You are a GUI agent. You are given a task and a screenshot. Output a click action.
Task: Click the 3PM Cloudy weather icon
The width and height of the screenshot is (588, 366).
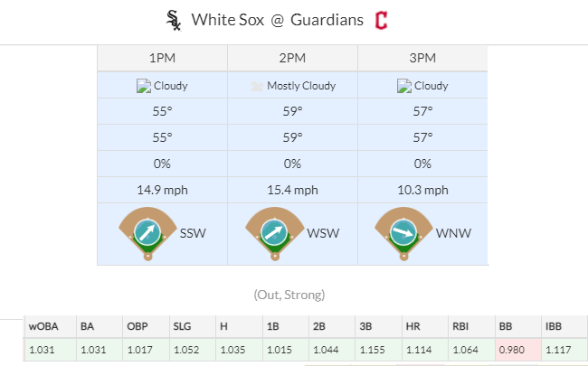[403, 86]
